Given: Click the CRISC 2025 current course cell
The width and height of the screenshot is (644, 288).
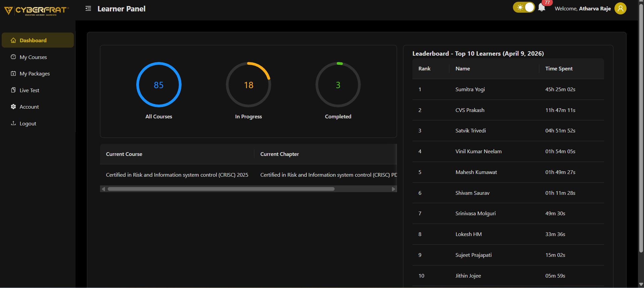Looking at the screenshot, I should click(177, 175).
